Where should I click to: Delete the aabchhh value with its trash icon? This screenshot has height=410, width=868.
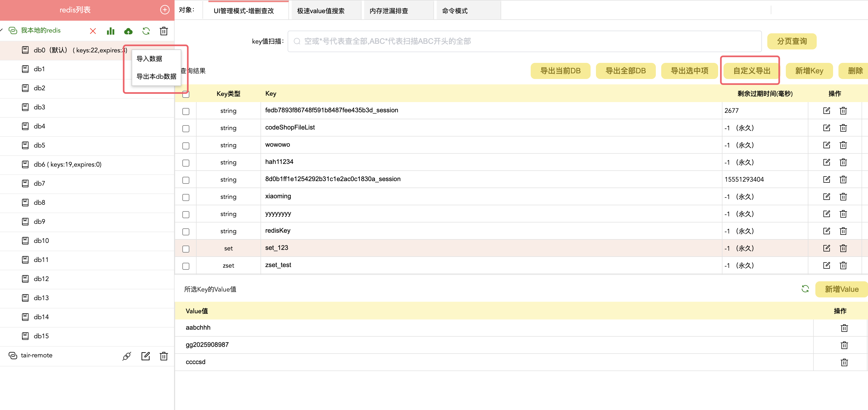(x=844, y=328)
